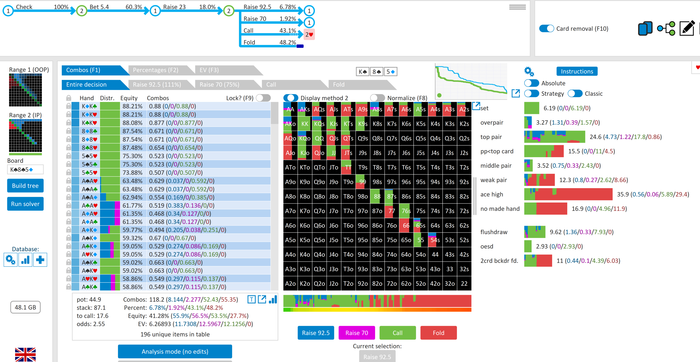Click node 1 following Raise 92.5 branch
Screen dimensions: 700x362
[310, 11]
